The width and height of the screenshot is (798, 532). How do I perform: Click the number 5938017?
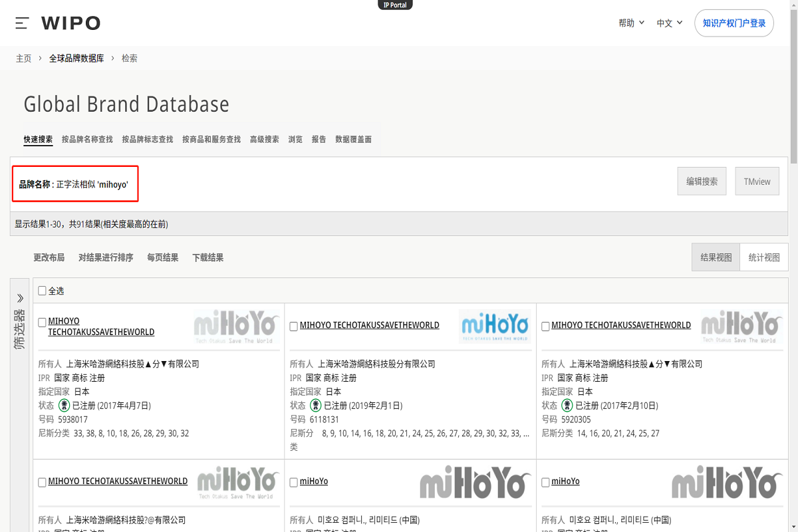pyautogui.click(x=73, y=420)
